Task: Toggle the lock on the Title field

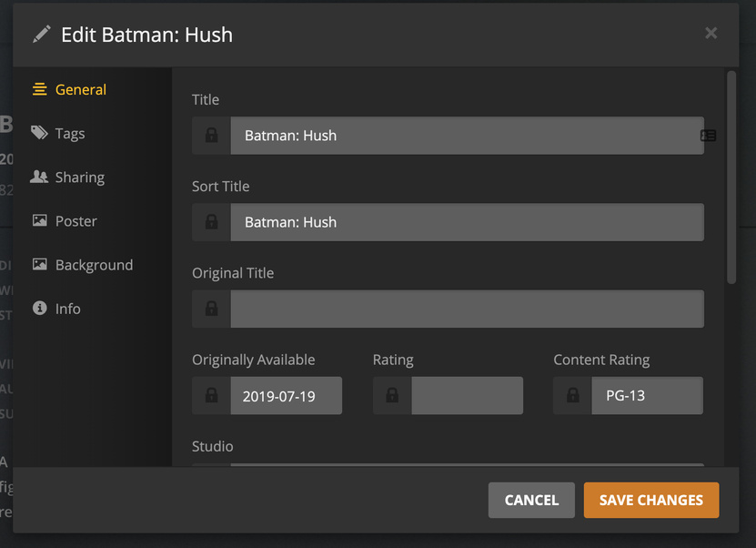Action: 211,136
